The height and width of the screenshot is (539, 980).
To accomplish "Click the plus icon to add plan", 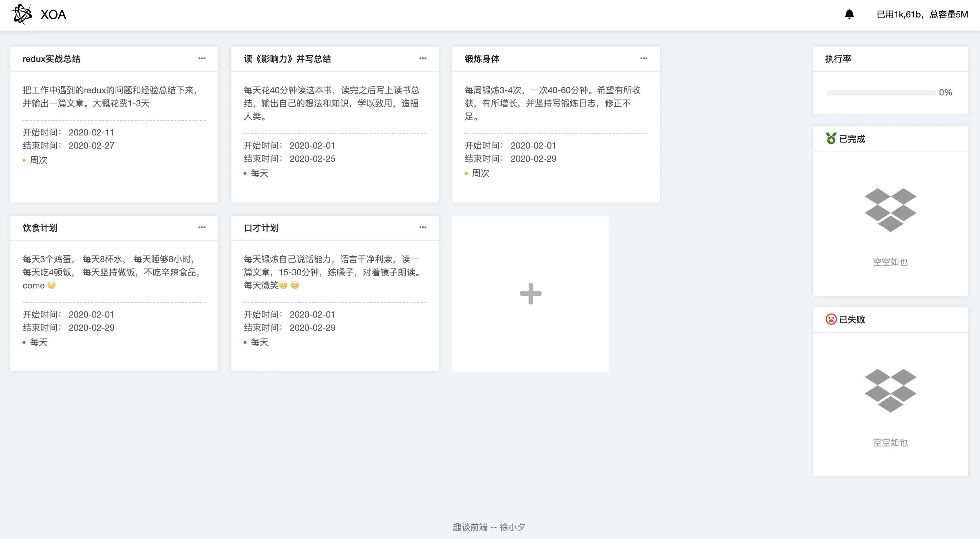I will point(530,294).
